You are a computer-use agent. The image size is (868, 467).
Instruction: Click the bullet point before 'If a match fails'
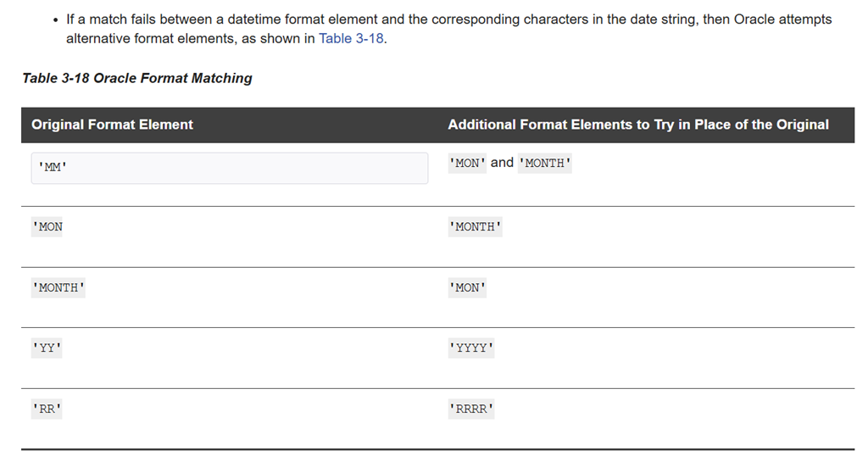[55, 19]
